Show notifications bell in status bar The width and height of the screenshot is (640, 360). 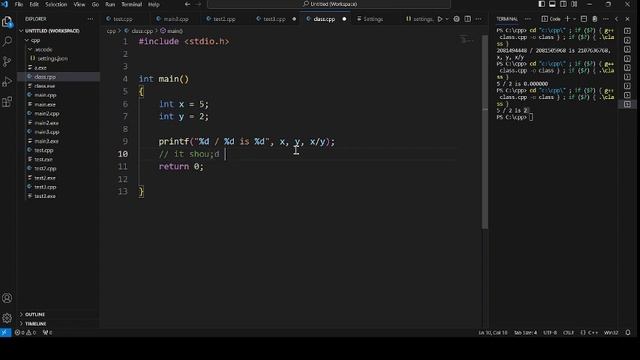(x=628, y=333)
